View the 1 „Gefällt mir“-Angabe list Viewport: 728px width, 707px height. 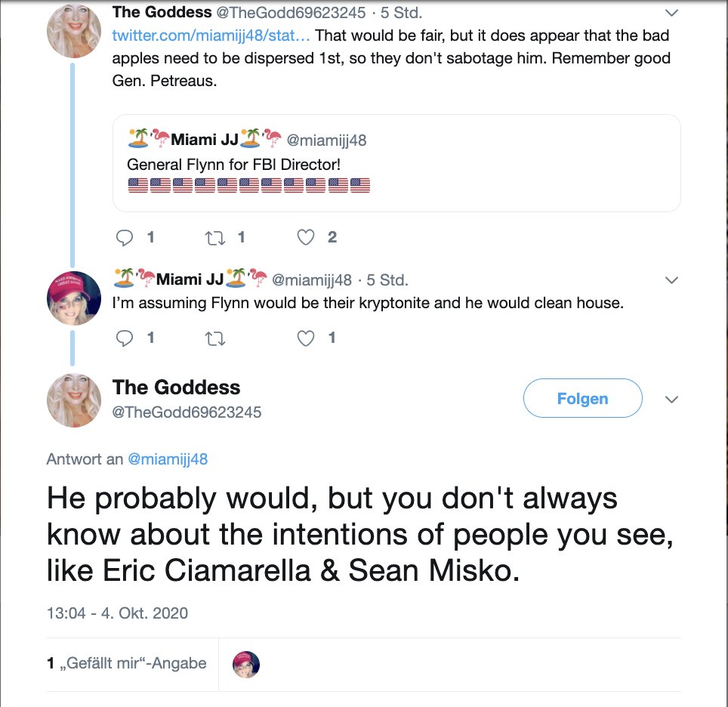126,663
